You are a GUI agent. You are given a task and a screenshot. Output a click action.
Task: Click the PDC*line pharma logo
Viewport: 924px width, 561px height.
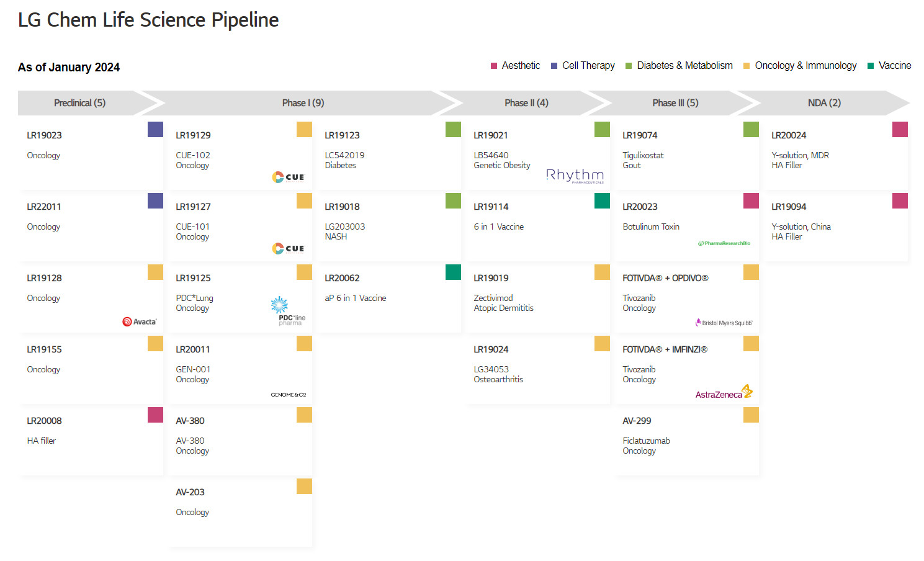(x=288, y=311)
